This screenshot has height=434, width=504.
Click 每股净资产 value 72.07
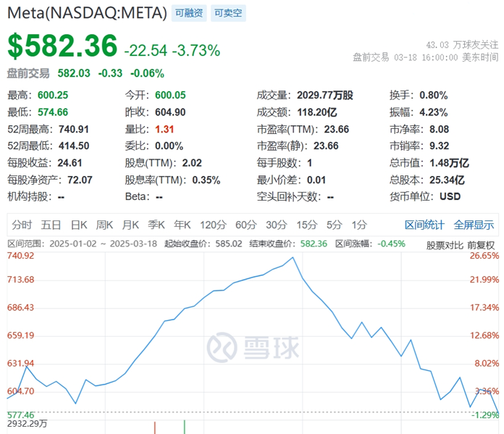point(80,180)
